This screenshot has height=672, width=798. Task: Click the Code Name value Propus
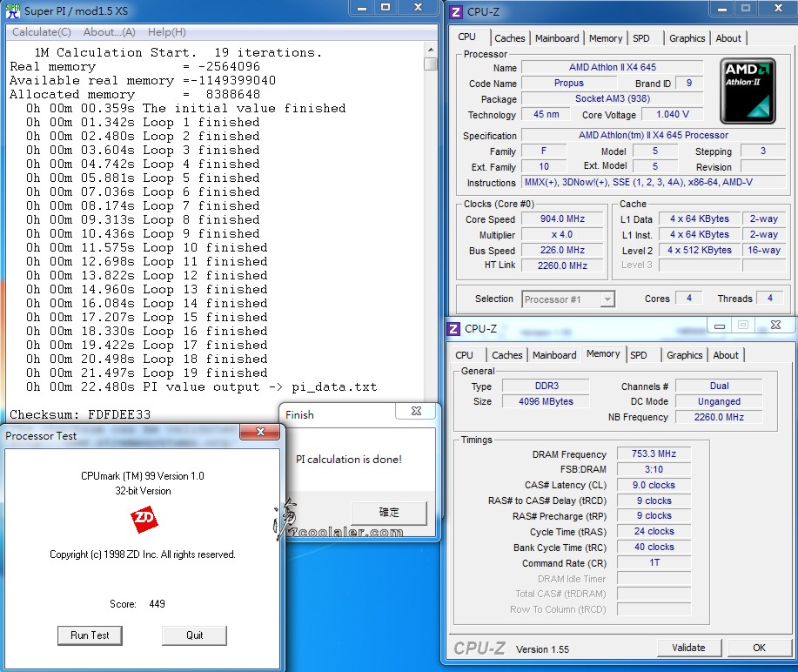point(569,83)
